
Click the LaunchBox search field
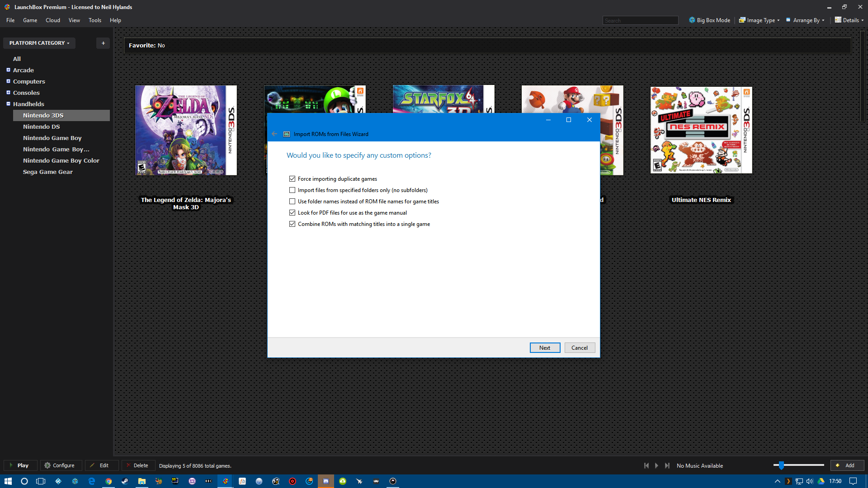point(640,20)
